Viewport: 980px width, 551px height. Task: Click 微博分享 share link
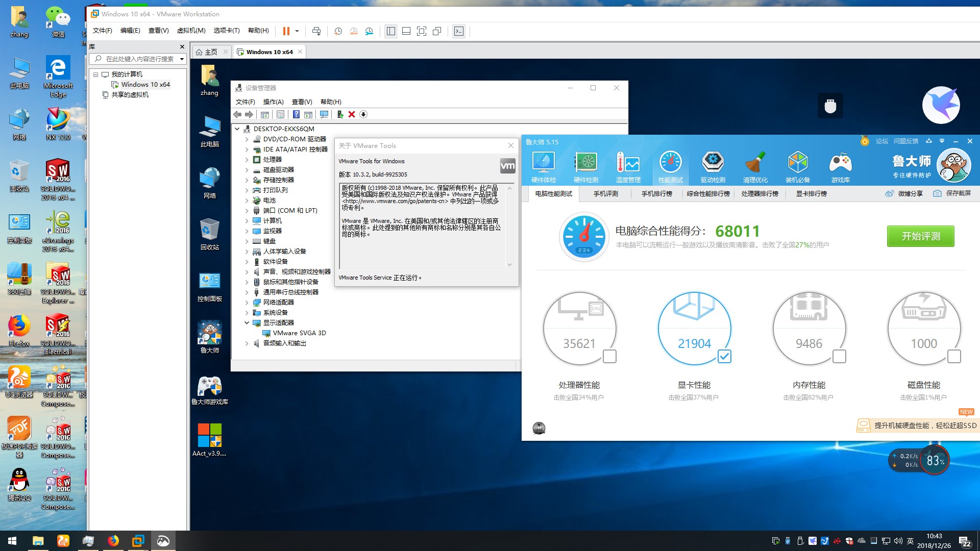pos(903,194)
